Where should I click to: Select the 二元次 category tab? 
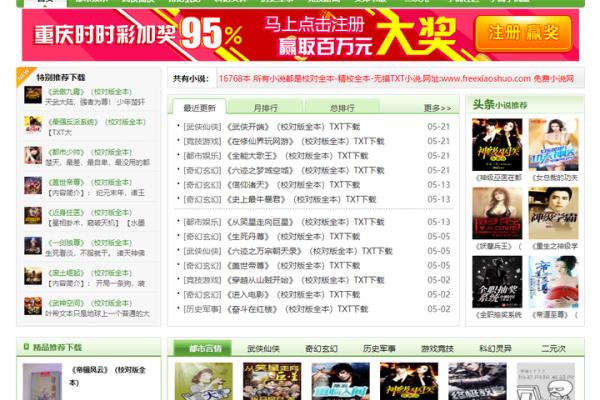553,348
